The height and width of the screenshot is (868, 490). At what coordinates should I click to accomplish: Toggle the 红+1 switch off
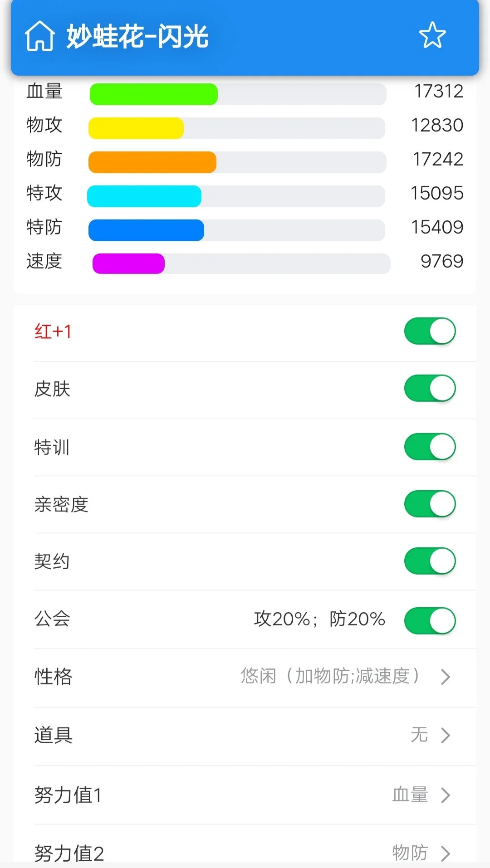click(430, 331)
